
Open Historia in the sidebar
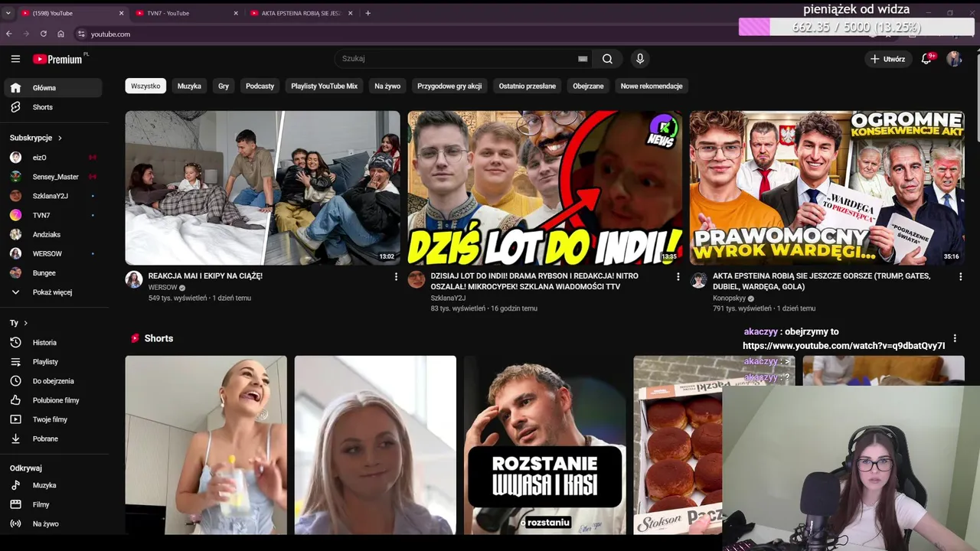coord(52,343)
